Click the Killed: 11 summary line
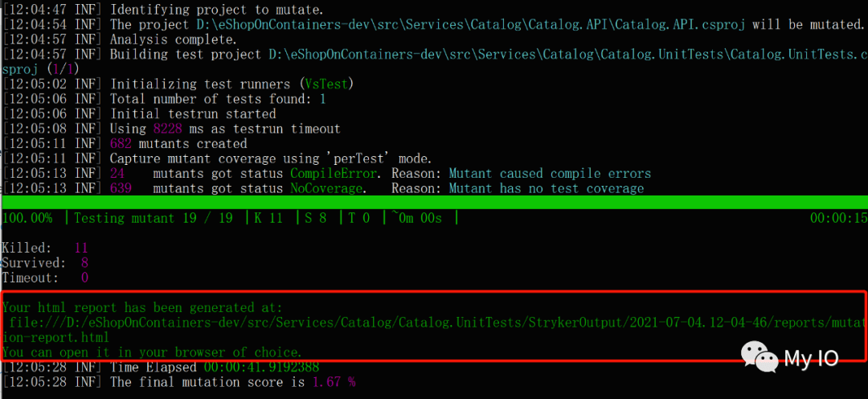868x399 pixels. tap(44, 248)
